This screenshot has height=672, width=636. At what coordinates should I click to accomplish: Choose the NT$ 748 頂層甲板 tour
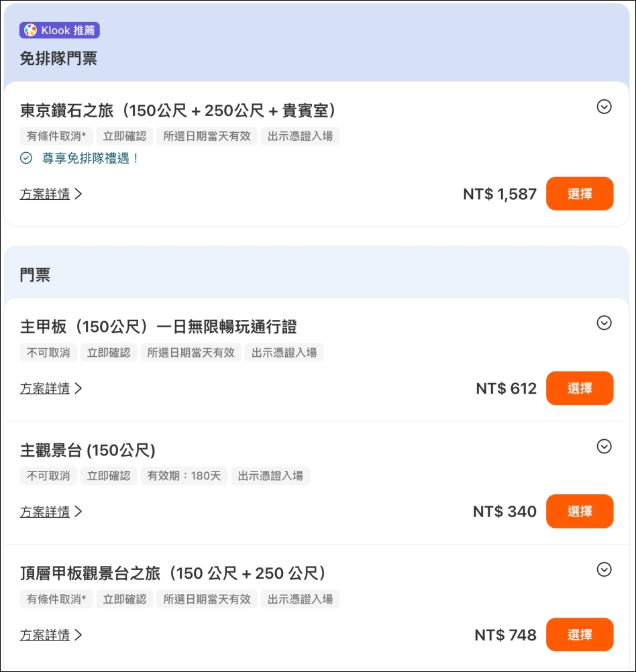pos(580,634)
